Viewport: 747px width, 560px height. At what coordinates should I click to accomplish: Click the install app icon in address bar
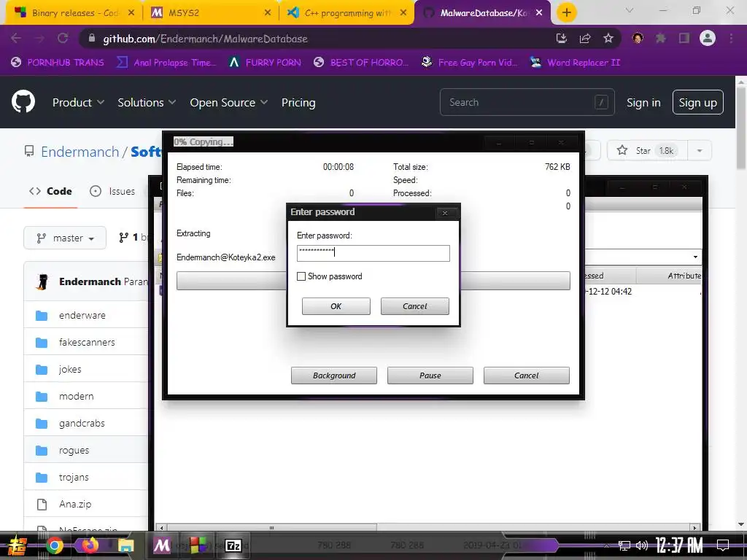pos(562,38)
